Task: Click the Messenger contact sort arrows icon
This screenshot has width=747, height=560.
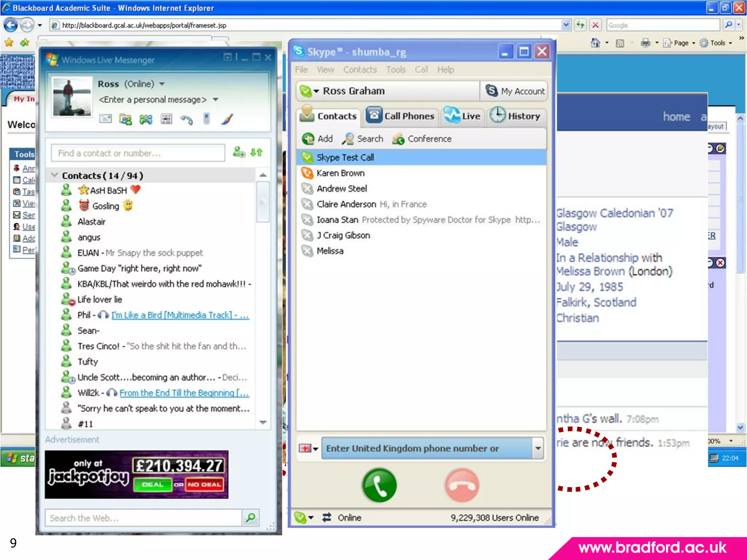Action: pyautogui.click(x=257, y=152)
